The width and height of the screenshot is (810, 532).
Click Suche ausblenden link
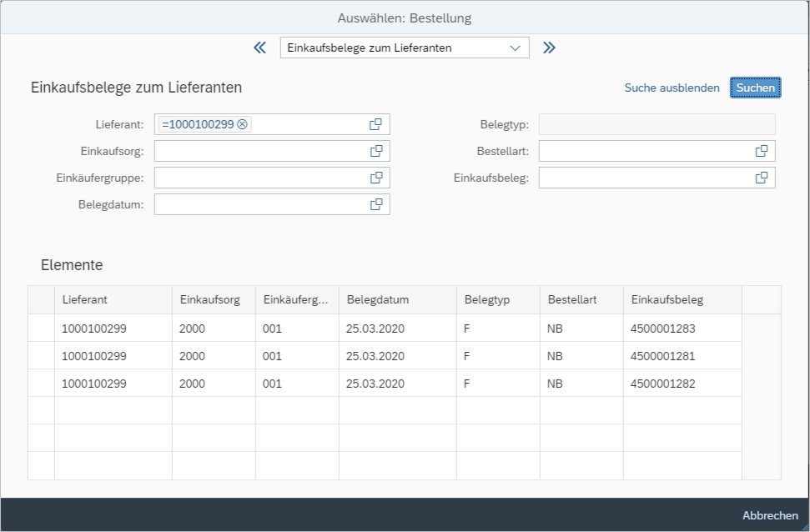pos(672,88)
